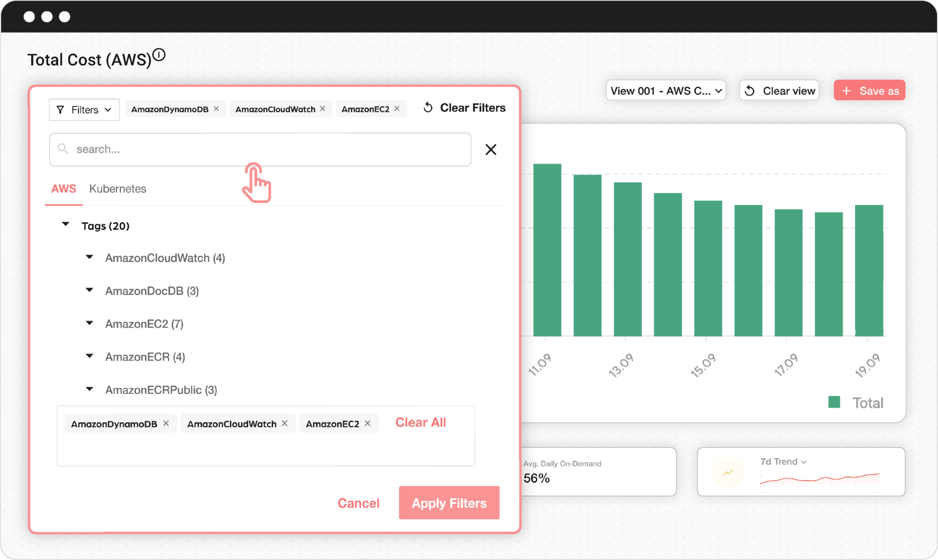Image resolution: width=938 pixels, height=560 pixels.
Task: Switch to the Kubernetes tab
Action: pos(118,189)
